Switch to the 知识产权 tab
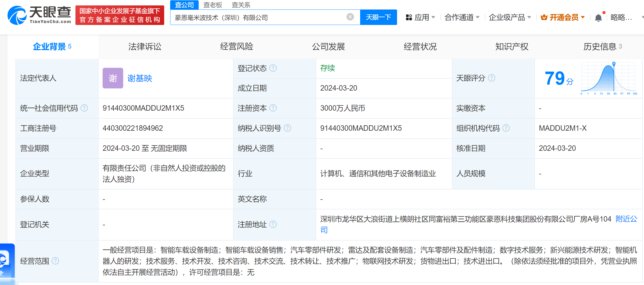 (x=512, y=47)
